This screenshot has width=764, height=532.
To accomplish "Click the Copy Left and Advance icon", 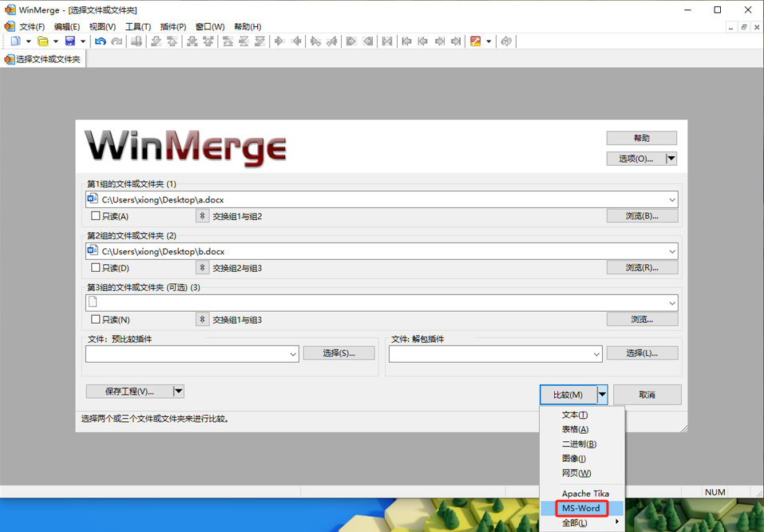I will (x=332, y=41).
